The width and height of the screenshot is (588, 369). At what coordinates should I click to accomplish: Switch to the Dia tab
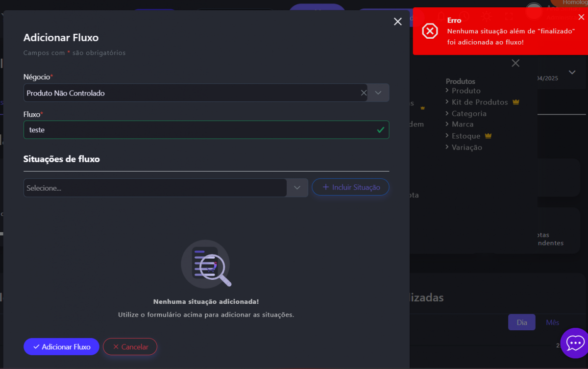coord(522,322)
